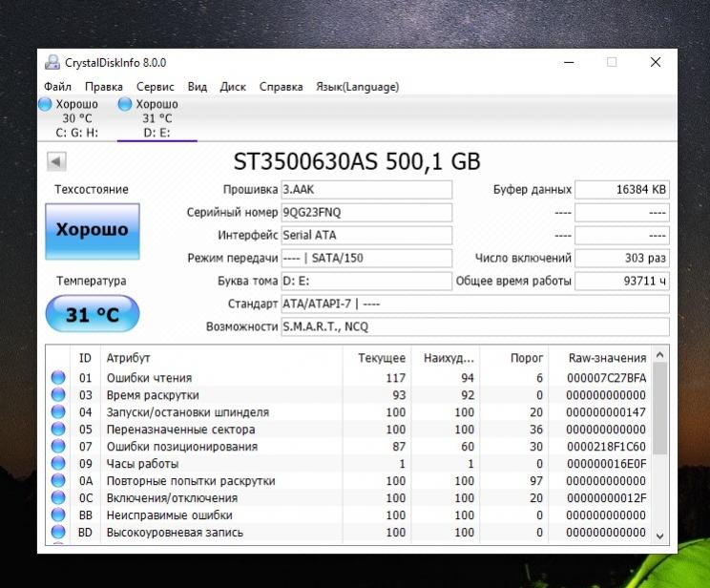
Task: Click the Число включений value 303 раз
Action: (622, 258)
